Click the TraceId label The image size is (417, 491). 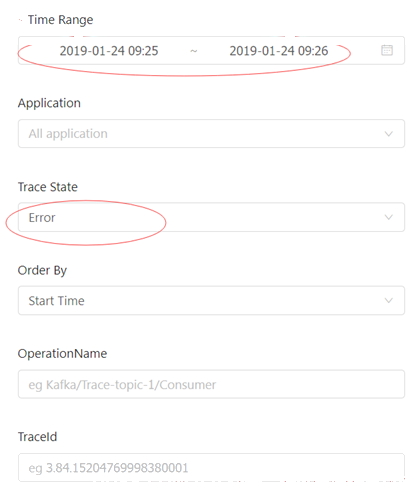pos(37,437)
